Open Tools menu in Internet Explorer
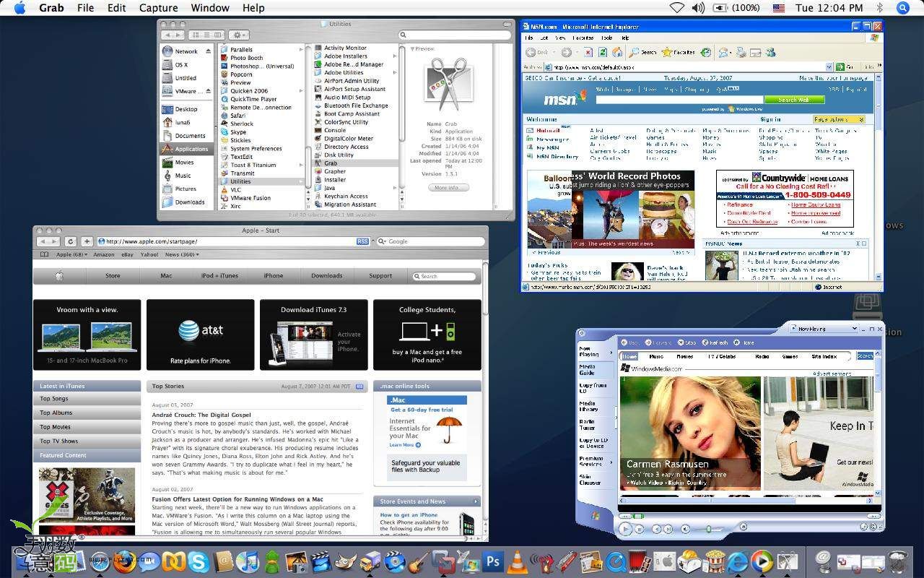Image resolution: width=924 pixels, height=578 pixels. click(x=606, y=38)
